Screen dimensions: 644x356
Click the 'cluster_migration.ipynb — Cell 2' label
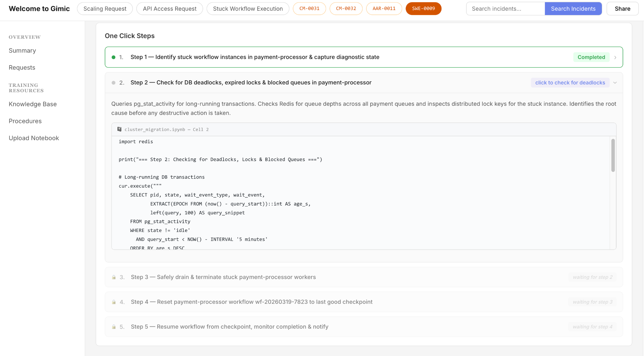coord(167,130)
